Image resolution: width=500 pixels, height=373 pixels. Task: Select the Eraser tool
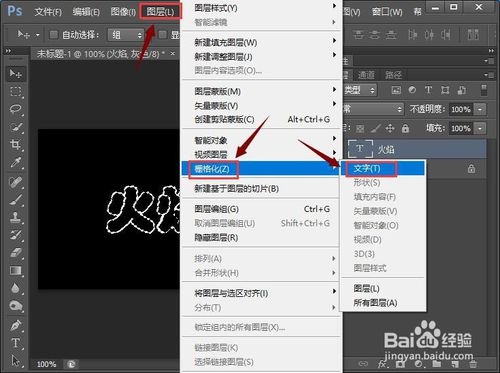15,253
